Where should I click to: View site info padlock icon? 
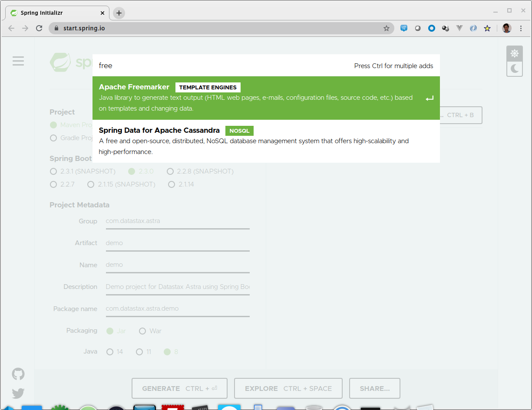(x=56, y=28)
